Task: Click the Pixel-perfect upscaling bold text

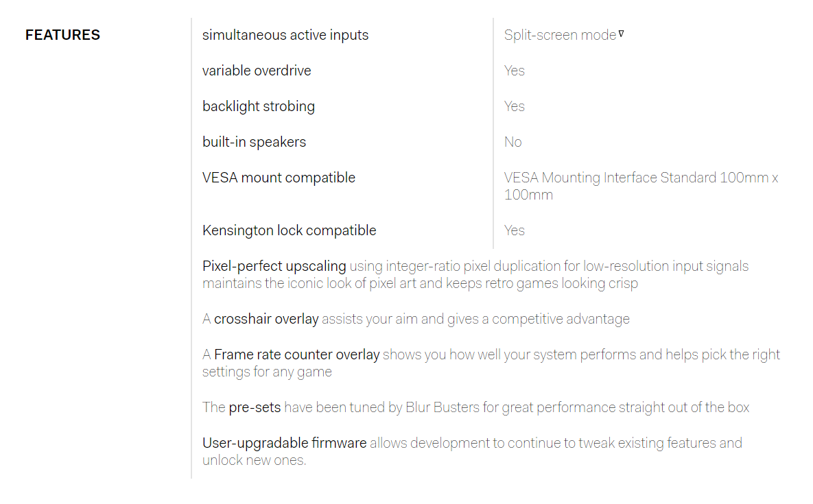Action: [x=274, y=266]
